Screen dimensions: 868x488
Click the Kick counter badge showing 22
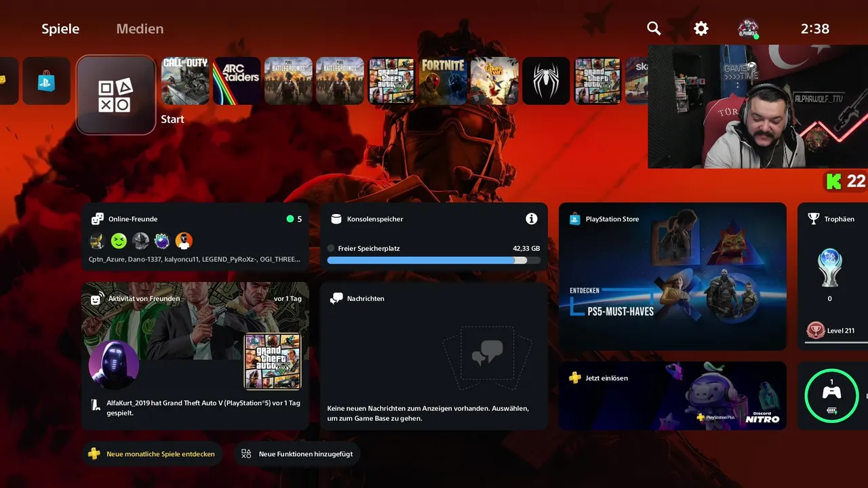pos(846,181)
